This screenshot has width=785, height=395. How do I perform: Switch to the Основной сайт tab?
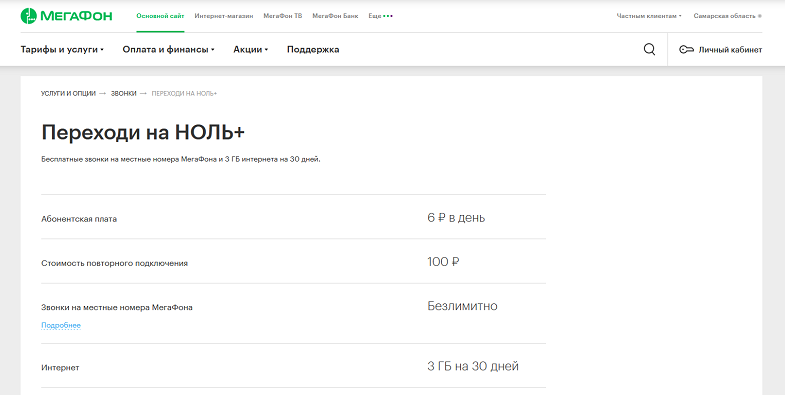pyautogui.click(x=160, y=16)
